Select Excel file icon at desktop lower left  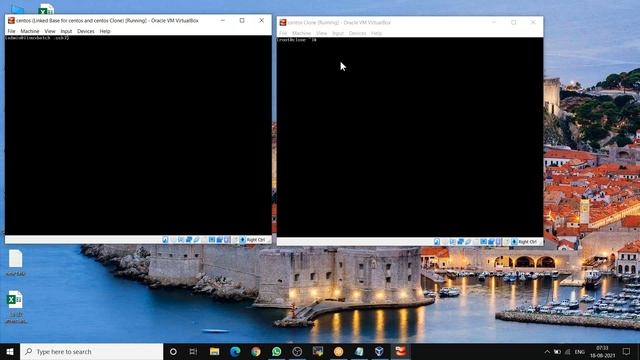tap(16, 300)
